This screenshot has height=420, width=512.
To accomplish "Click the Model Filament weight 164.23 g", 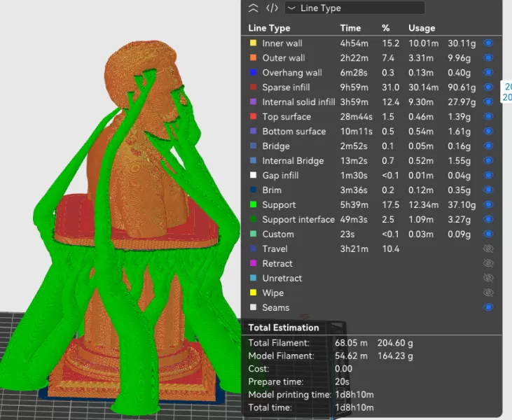I will click(x=395, y=356).
